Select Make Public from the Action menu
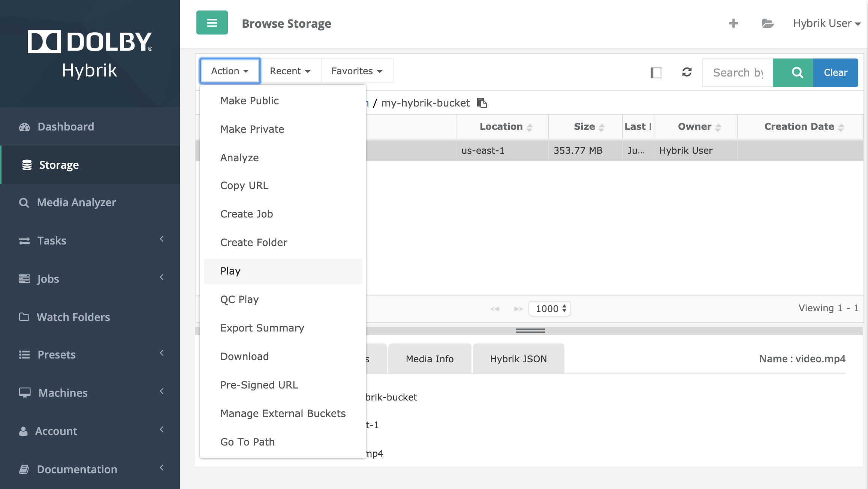 coord(283,100)
